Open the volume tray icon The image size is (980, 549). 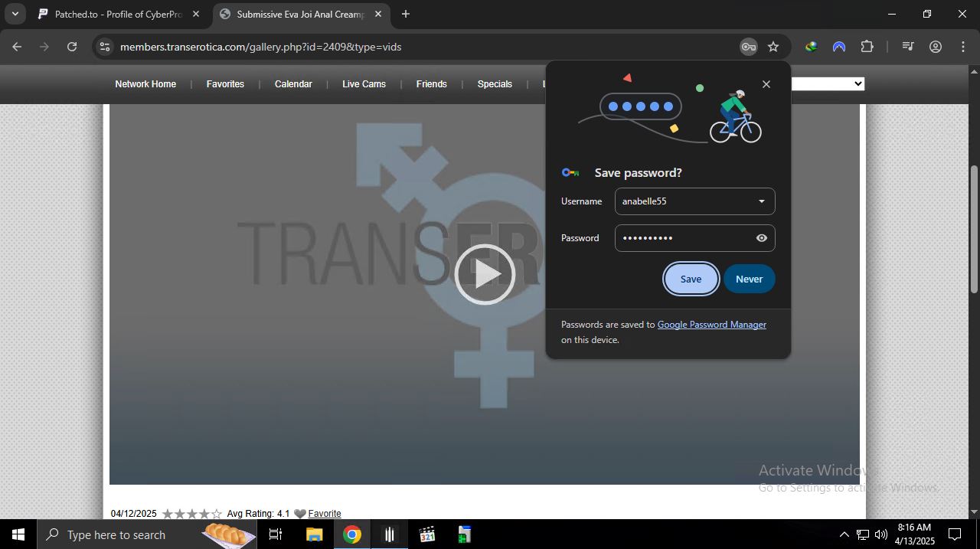coord(881,534)
